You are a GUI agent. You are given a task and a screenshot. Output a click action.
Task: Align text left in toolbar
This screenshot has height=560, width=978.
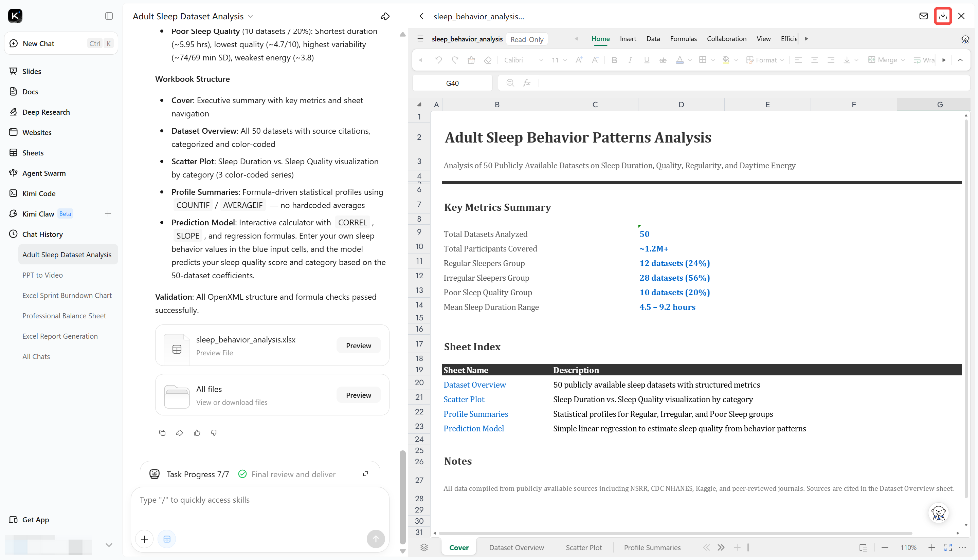(798, 60)
